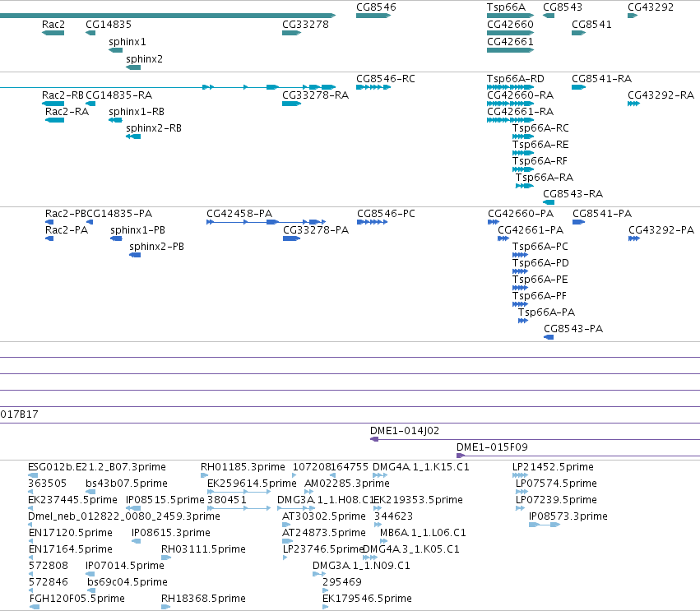Select EST RH01185.3prime

(x=205, y=475)
